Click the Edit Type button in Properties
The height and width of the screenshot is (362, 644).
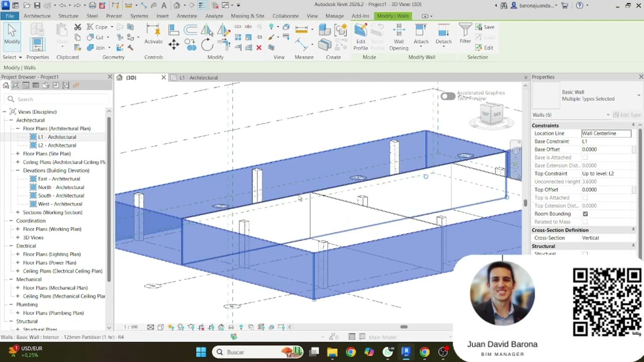pos(627,115)
